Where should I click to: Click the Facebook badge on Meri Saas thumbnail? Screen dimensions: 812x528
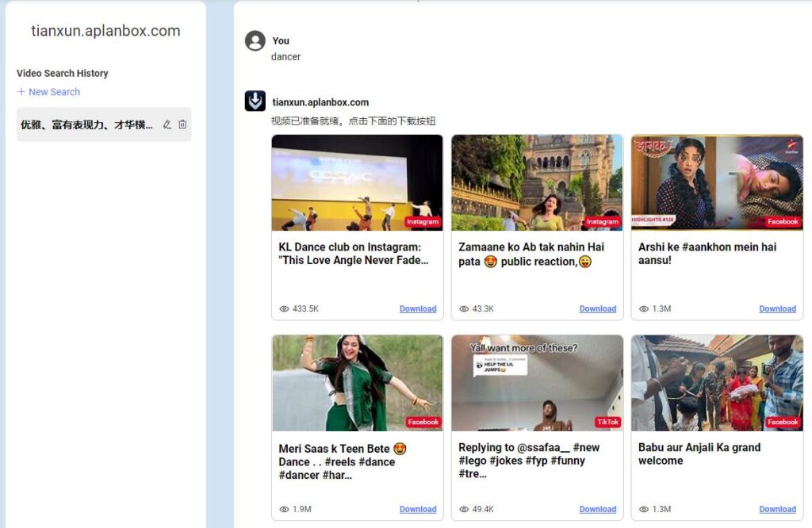click(x=423, y=422)
